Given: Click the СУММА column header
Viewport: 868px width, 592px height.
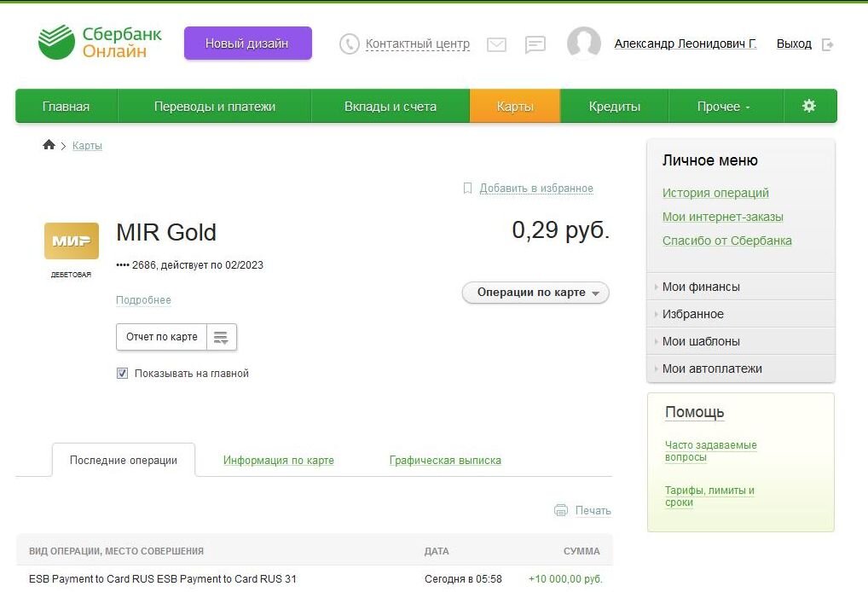Looking at the screenshot, I should [x=582, y=551].
